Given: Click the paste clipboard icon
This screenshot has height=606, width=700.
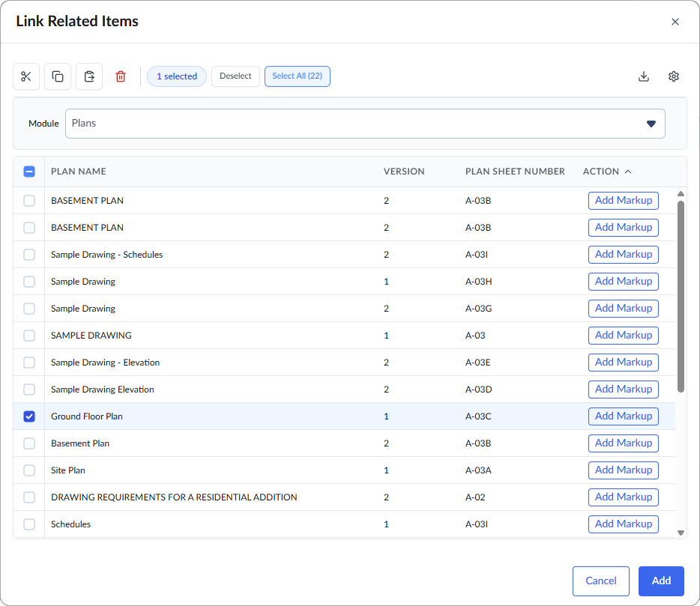Looking at the screenshot, I should click(x=89, y=76).
